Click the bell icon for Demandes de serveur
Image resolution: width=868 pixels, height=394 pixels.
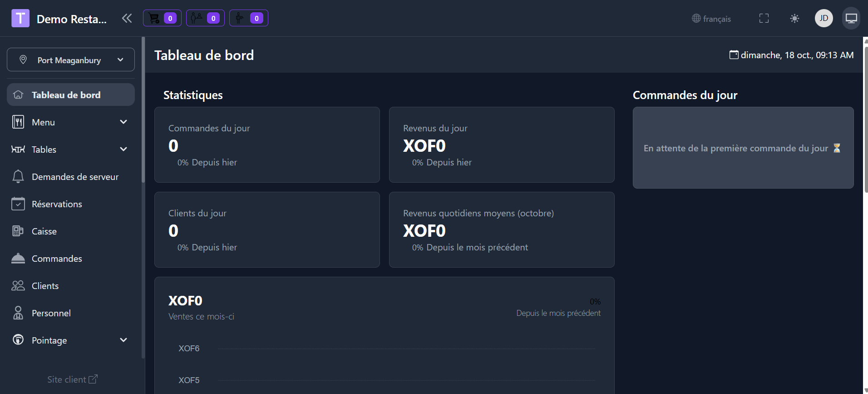18,177
